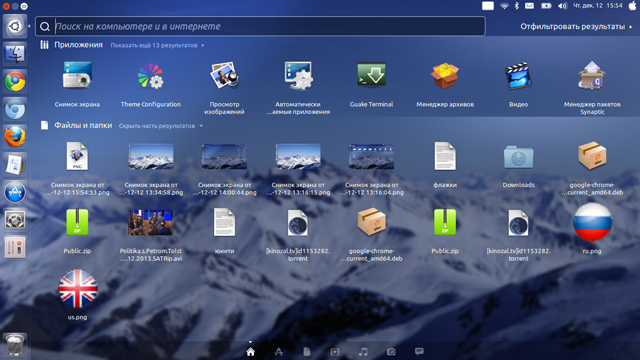This screenshot has width=640, height=360.
Task: Click the Dash search field
Action: 260,27
